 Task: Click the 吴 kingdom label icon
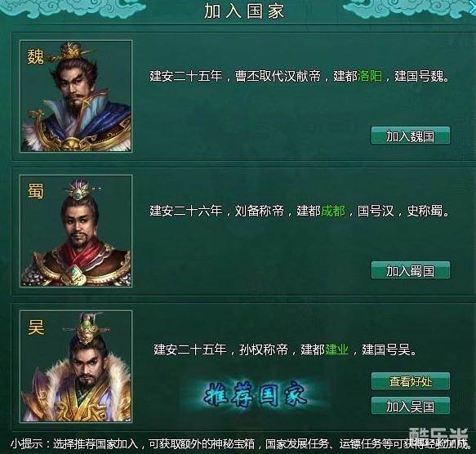pos(36,327)
